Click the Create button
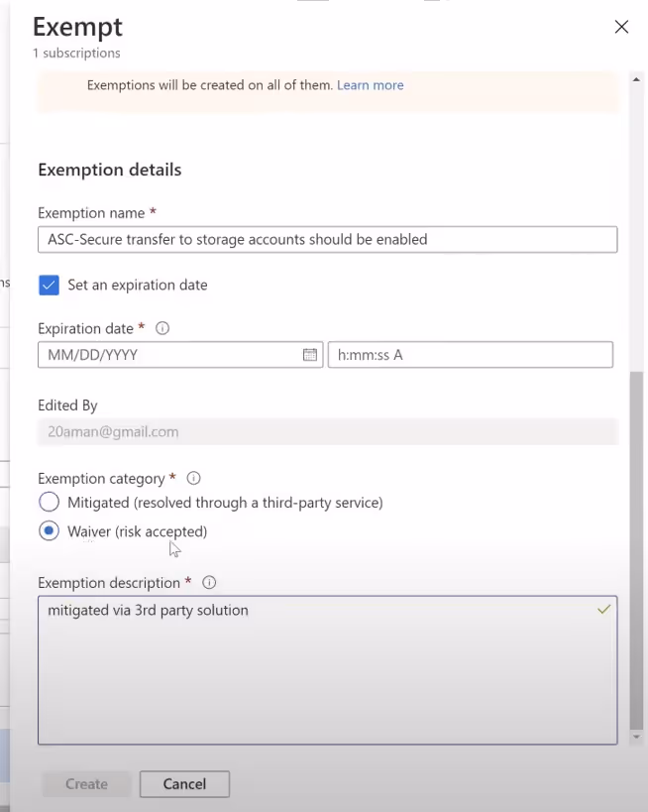This screenshot has height=812, width=648. 86,784
